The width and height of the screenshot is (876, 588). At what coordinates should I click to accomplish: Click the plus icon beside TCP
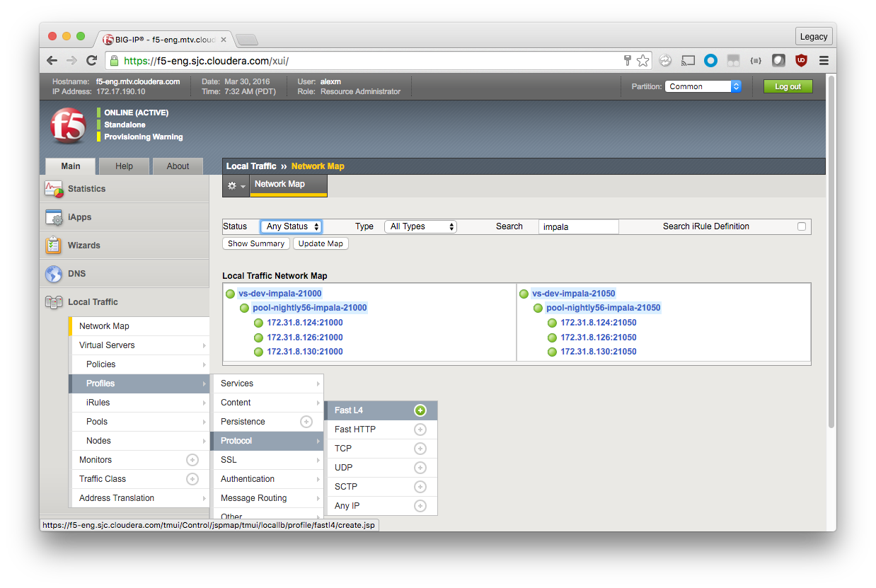point(420,449)
